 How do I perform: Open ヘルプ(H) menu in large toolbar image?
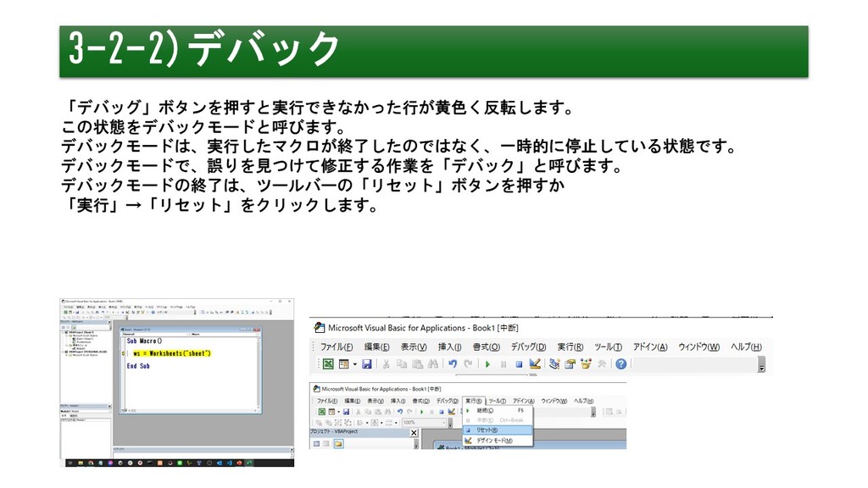coord(746,347)
